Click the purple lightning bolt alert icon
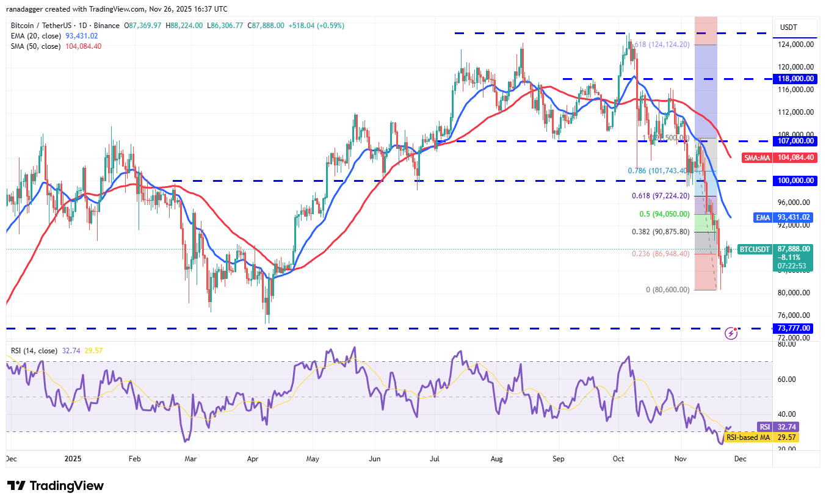826x504 pixels. 731,333
